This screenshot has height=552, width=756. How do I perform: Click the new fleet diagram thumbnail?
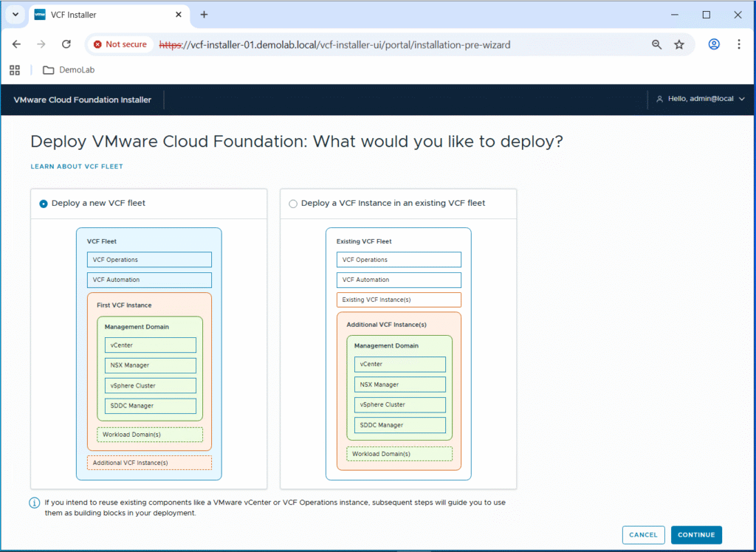[149, 354]
